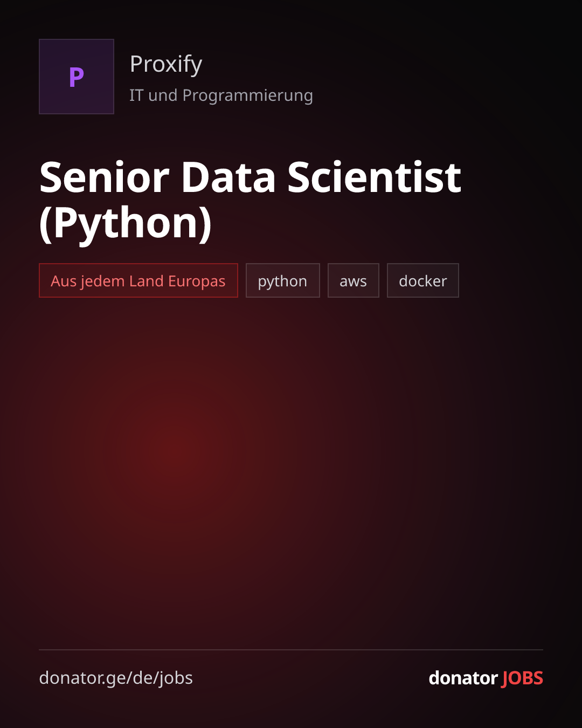
Task: Click the word Senior in the job title
Action: pos(105,177)
